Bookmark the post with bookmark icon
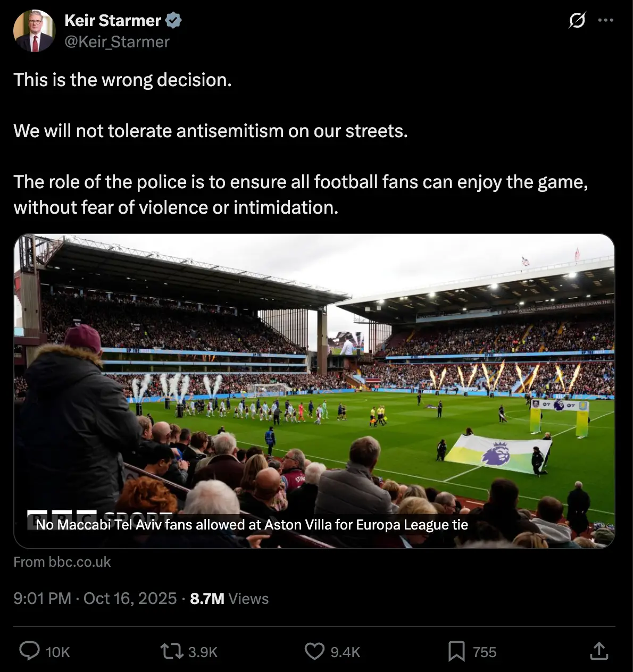The height and width of the screenshot is (672, 633). pos(456,651)
